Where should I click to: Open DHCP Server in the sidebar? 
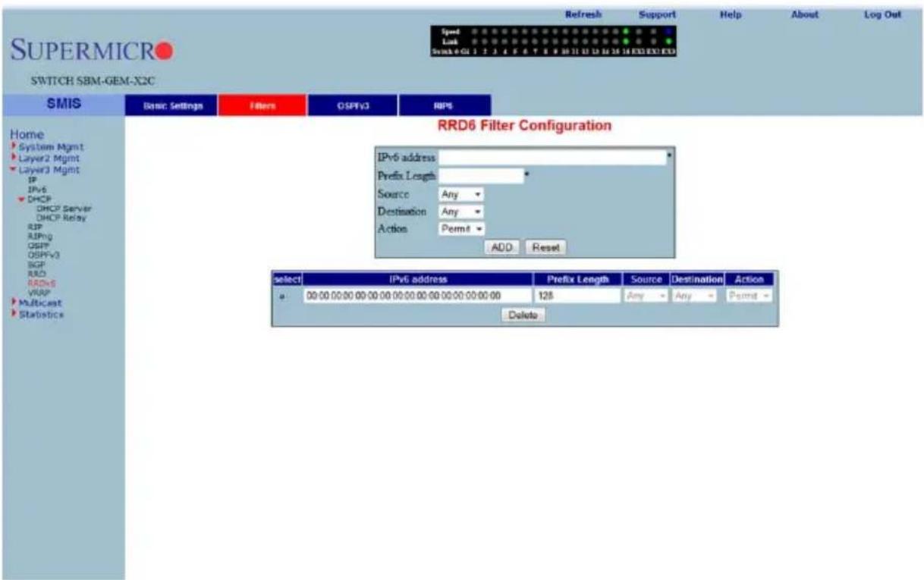(63, 208)
